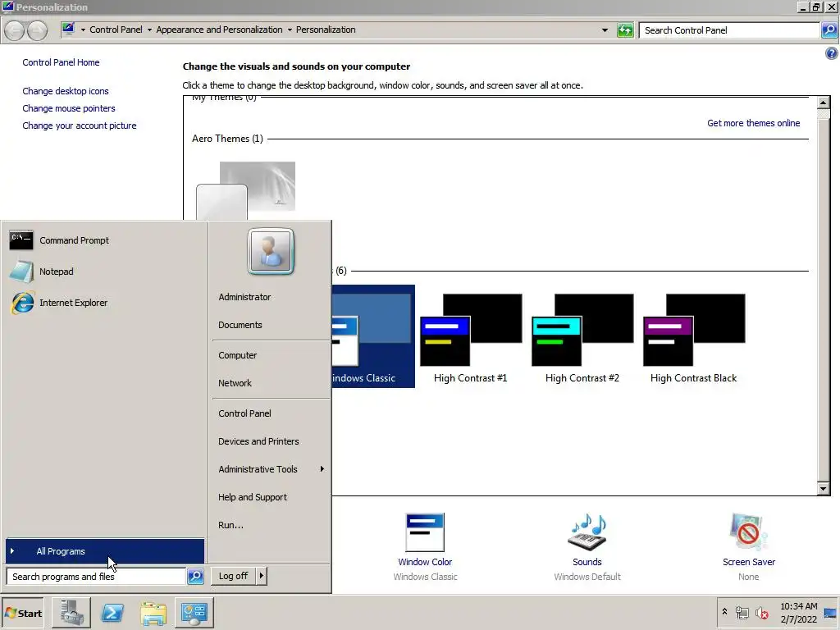Open the address bar history dropdown

tap(605, 30)
